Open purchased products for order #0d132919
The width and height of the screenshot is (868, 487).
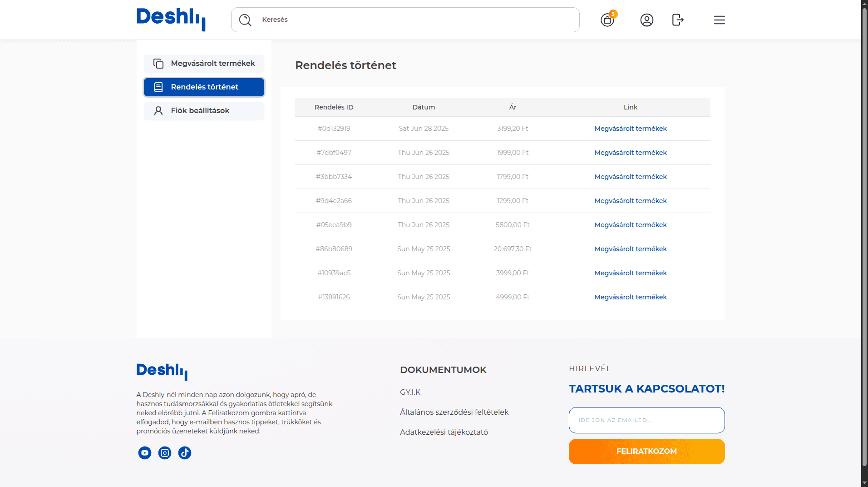(x=631, y=129)
